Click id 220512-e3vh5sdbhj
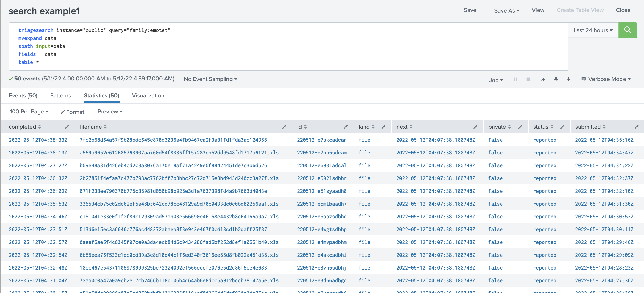Screen dimensions: 644x293 tap(322, 268)
